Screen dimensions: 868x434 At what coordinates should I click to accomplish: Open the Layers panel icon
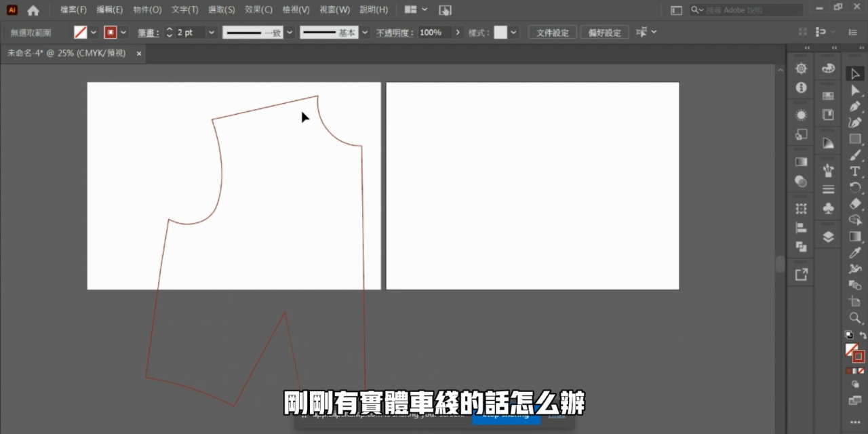pos(828,237)
